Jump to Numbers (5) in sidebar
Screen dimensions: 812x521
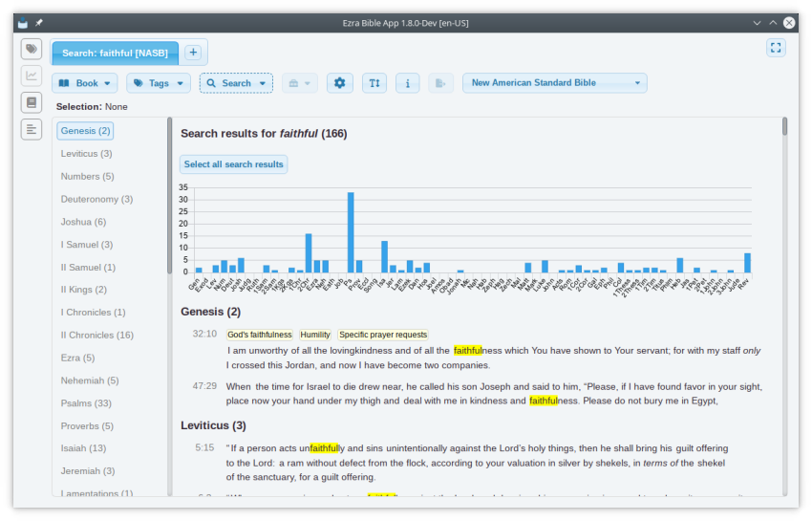[88, 176]
